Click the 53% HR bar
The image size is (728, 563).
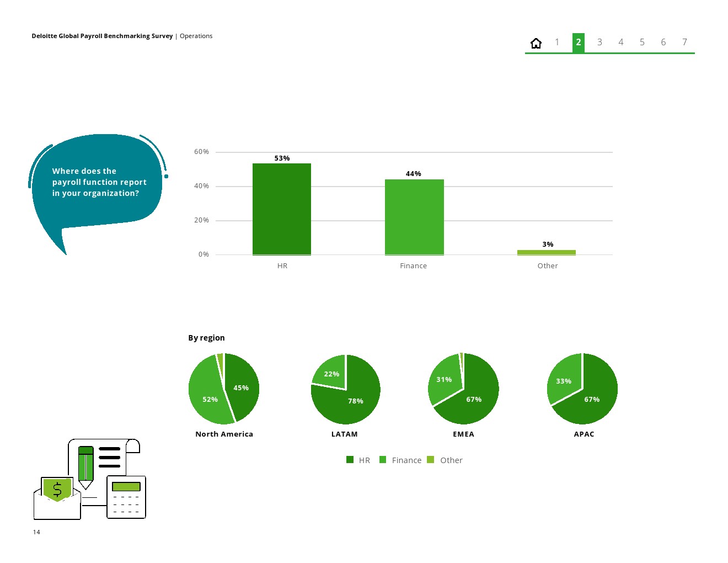[282, 209]
